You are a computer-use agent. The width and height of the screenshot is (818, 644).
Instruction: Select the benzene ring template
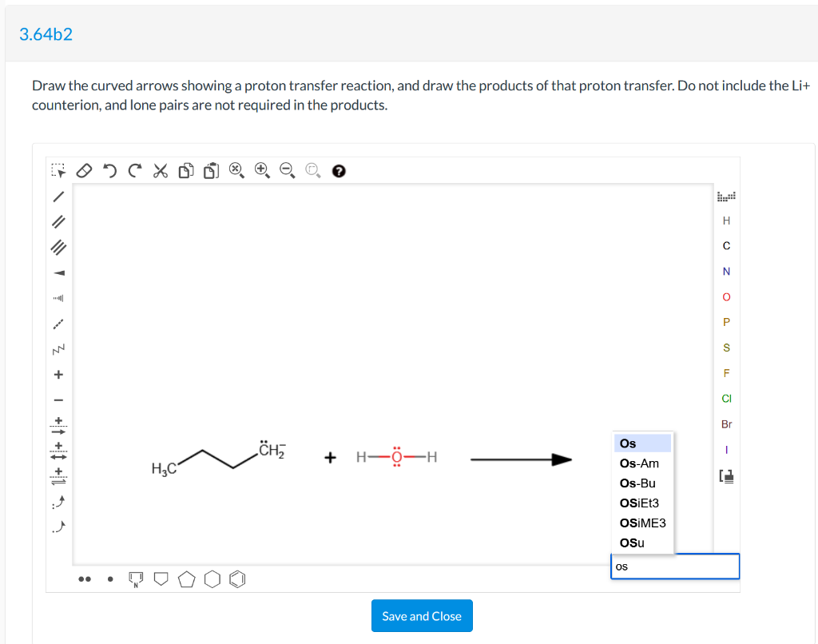236,578
